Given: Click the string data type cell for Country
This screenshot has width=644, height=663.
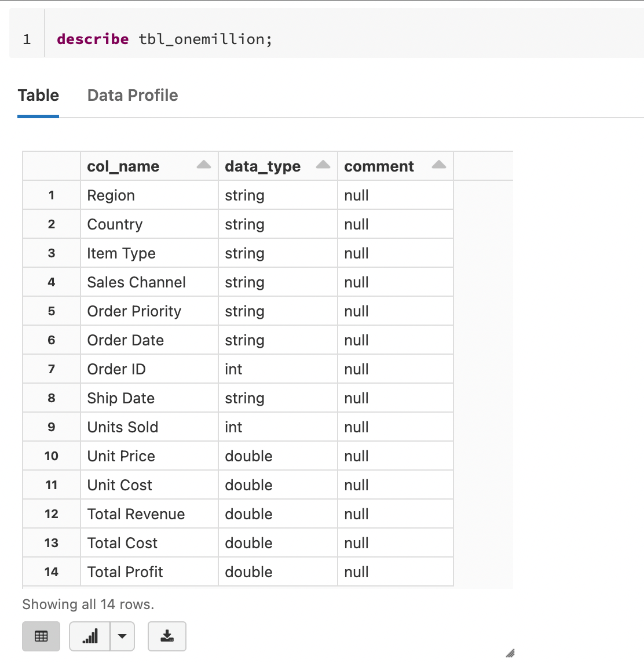Looking at the screenshot, I should tap(244, 224).
